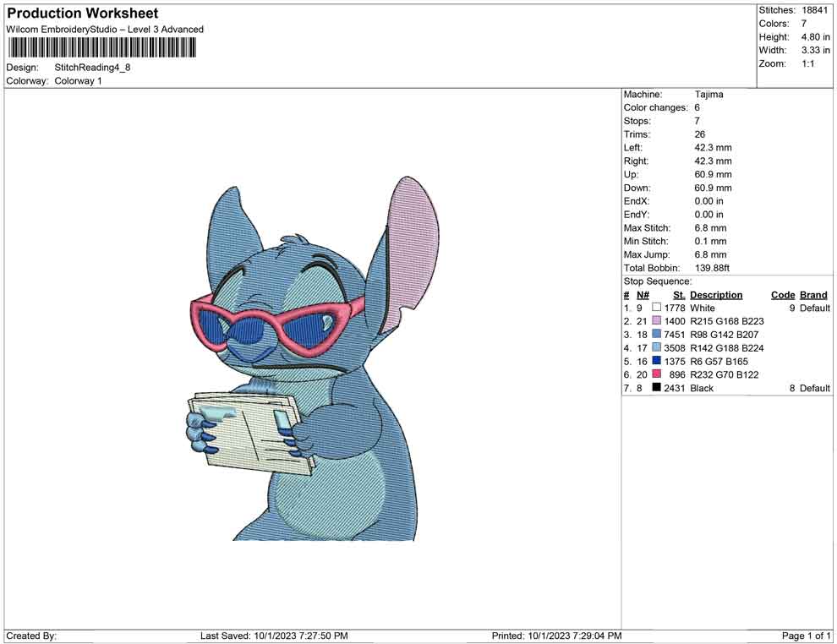This screenshot has height=644, width=837.
Task: Click the Height value '4.80 in'
Action: 815,37
